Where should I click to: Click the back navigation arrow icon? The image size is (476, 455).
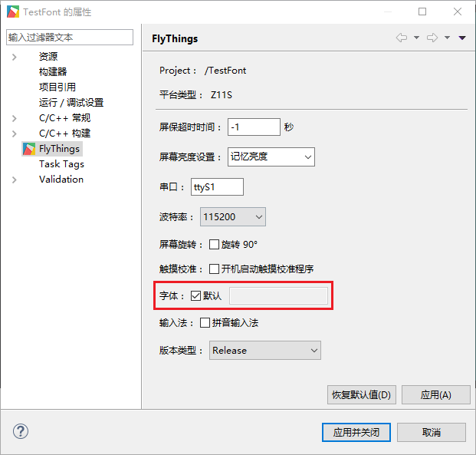[401, 38]
